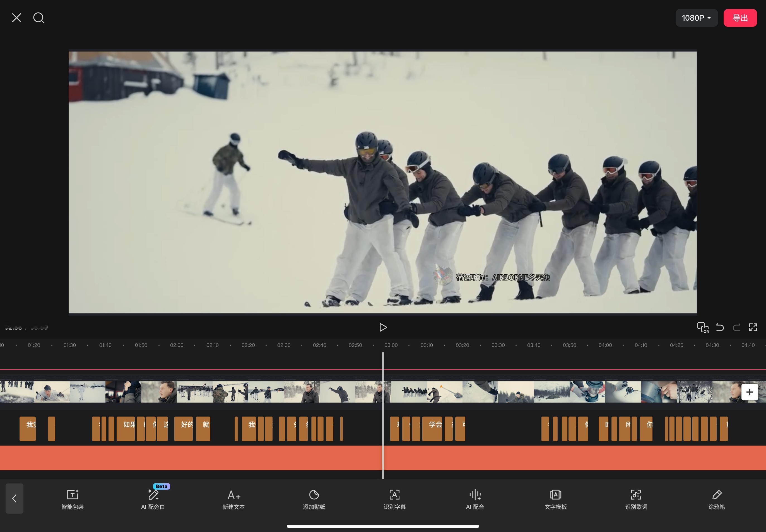The height and width of the screenshot is (532, 766).
Task: Close the editor with the X icon
Action: 16,18
